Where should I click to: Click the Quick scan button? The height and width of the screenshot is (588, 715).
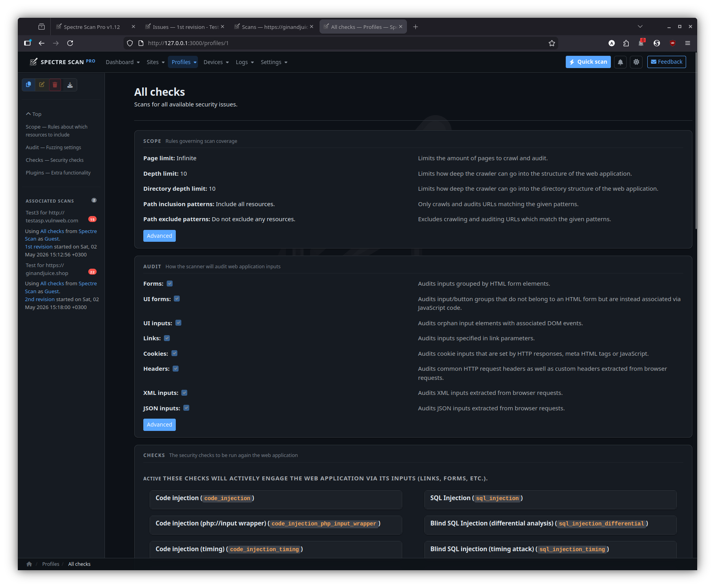tap(588, 62)
